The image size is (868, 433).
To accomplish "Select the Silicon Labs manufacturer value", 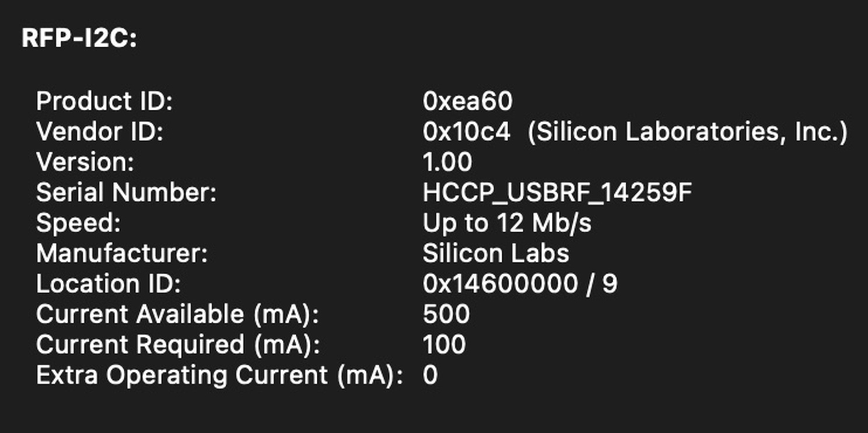I will pyautogui.click(x=496, y=253).
